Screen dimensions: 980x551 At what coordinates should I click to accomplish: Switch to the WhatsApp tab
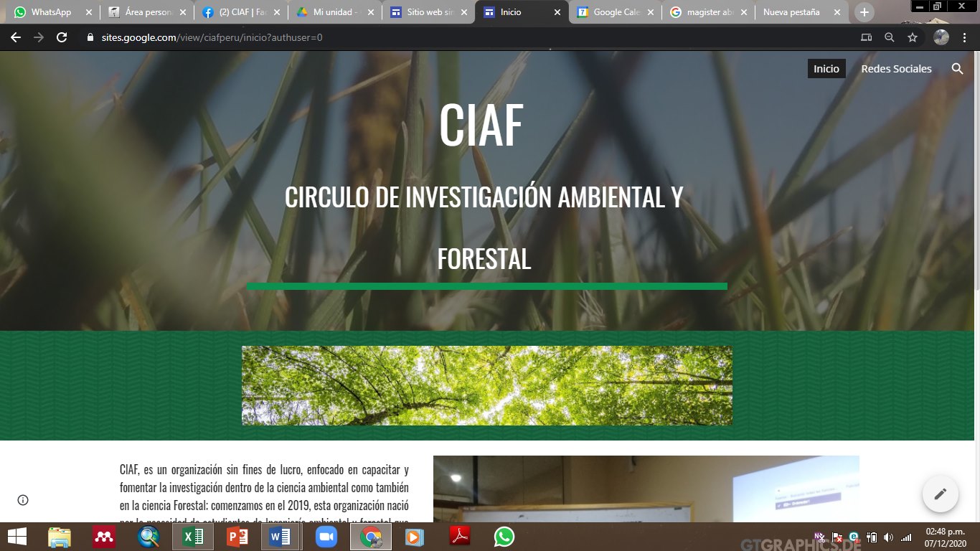tap(50, 12)
